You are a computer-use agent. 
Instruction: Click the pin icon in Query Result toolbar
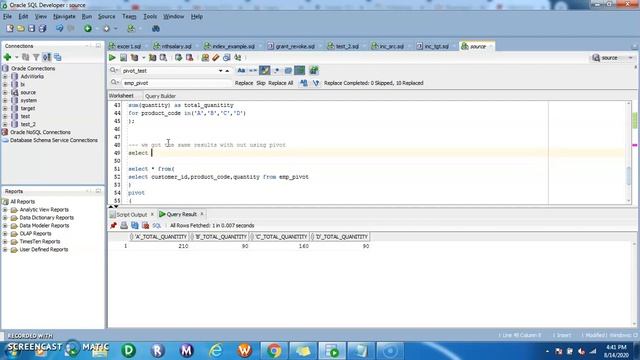click(x=113, y=225)
